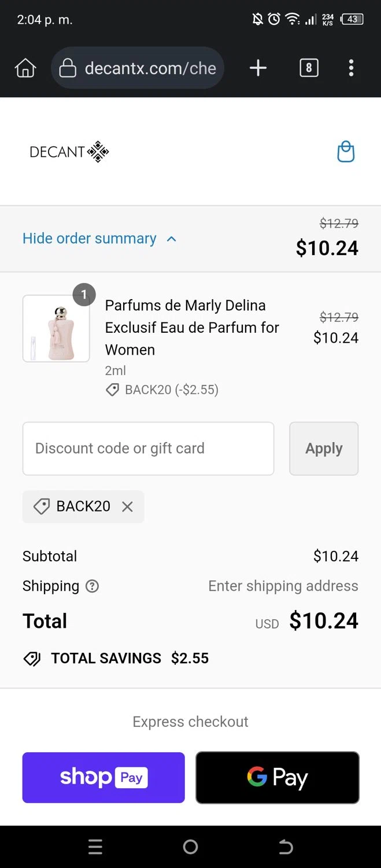Open the tab switcher showing 8 tabs
381x868 pixels.
(x=309, y=68)
